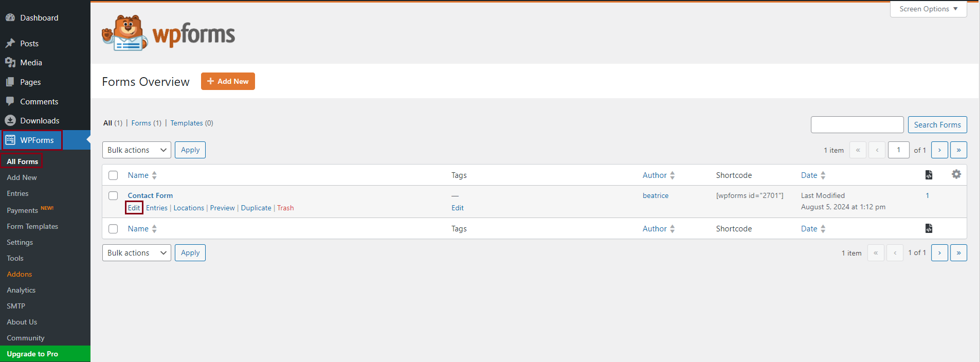Sort by Name using footer arrows
Screen dimensions: 980x362
154,229
